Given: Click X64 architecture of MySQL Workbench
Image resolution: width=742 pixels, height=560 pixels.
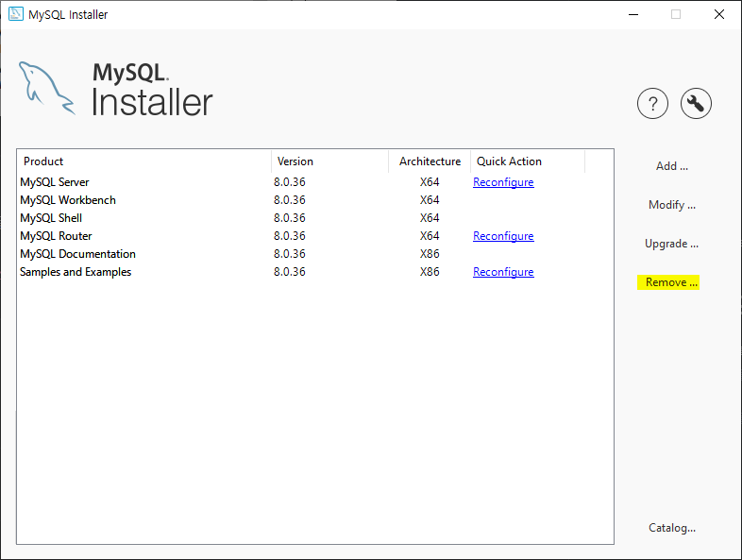Looking at the screenshot, I should (430, 200).
